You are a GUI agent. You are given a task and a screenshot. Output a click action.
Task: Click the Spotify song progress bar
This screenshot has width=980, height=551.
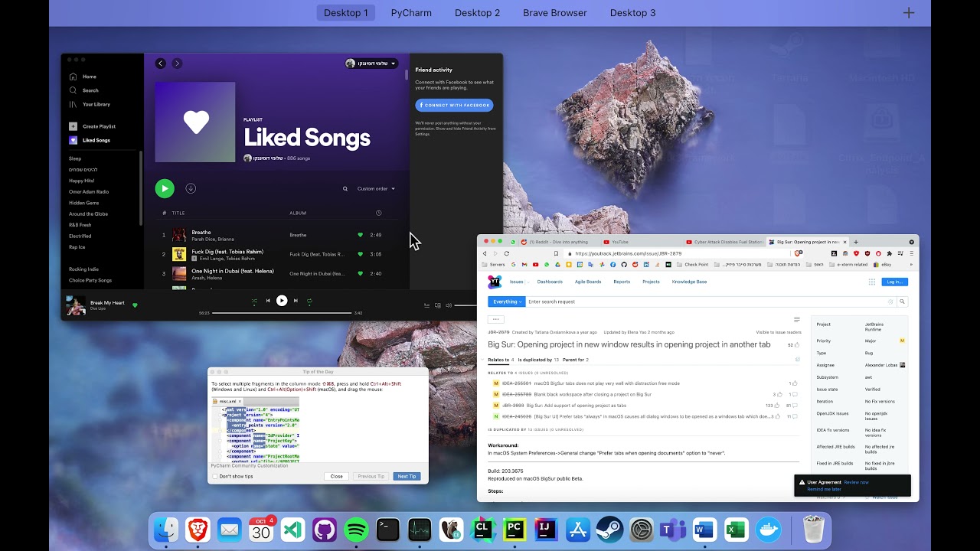pos(282,313)
